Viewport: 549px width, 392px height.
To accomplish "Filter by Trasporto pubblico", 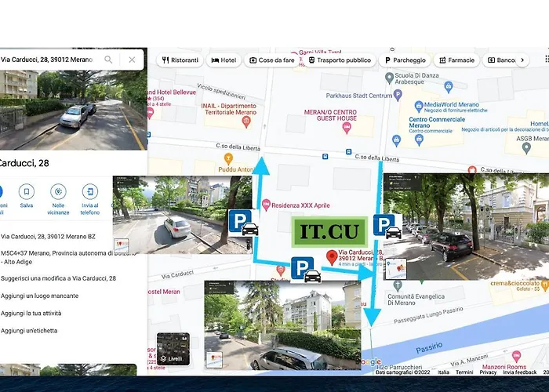I will [x=339, y=60].
